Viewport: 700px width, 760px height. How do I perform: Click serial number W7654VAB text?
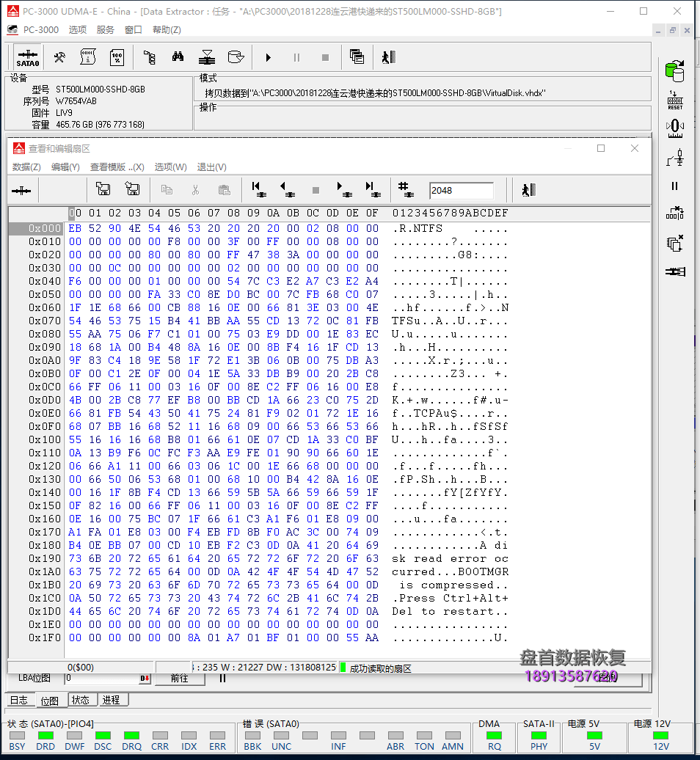76,101
